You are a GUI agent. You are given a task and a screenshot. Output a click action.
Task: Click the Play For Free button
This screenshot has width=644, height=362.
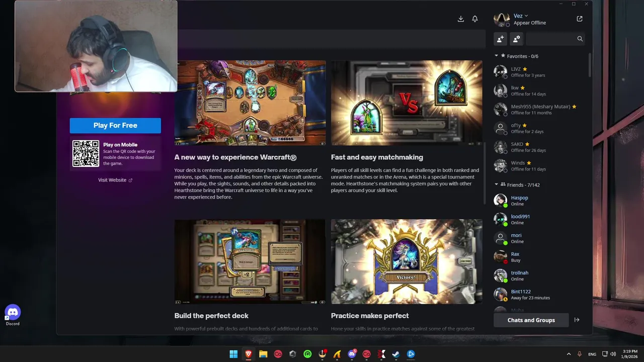(x=115, y=126)
